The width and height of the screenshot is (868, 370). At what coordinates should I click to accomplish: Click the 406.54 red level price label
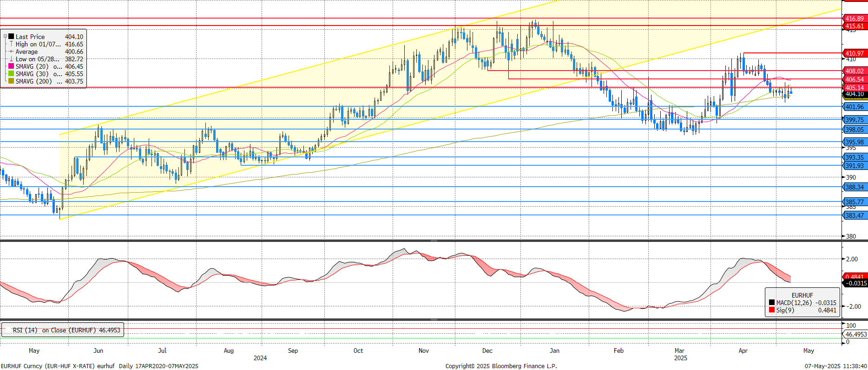(855, 79)
